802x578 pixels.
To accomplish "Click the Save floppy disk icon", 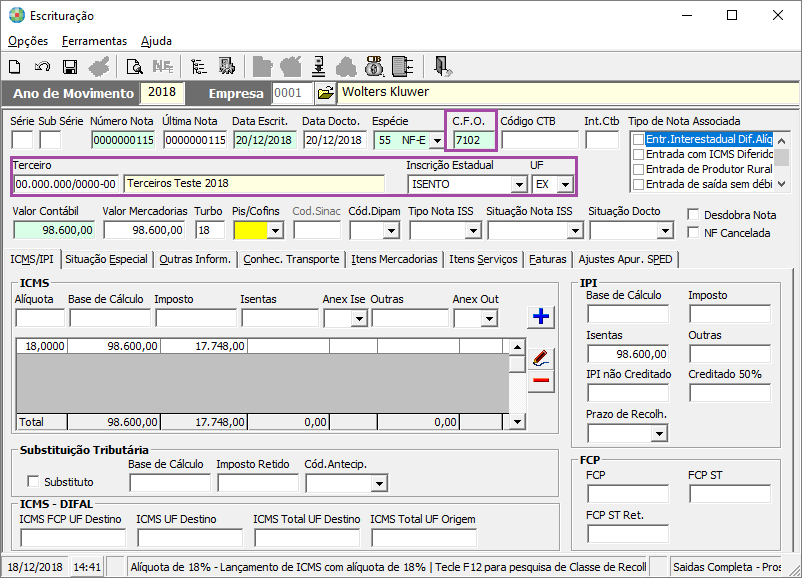I will pos(70,67).
